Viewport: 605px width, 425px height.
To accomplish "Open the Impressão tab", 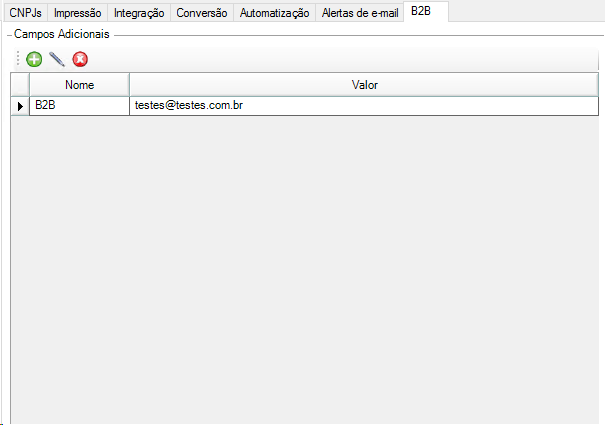I will point(78,13).
